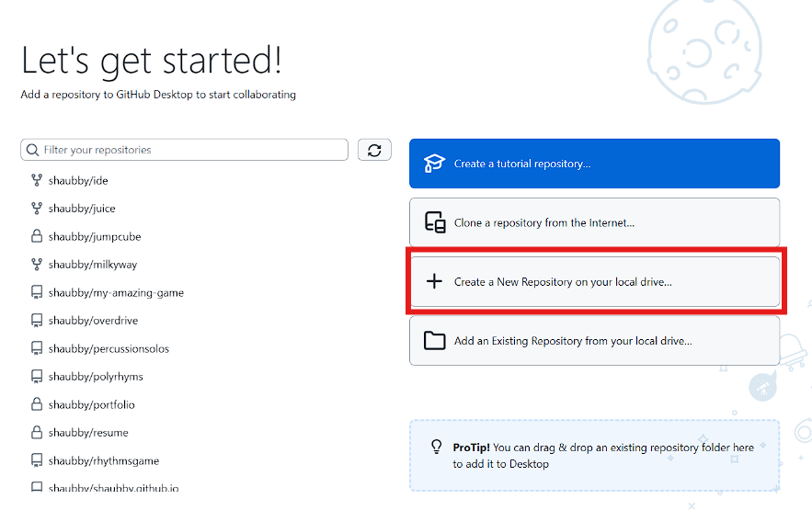The height and width of the screenshot is (510, 812).
Task: Click the plus icon for new repository
Action: point(434,282)
